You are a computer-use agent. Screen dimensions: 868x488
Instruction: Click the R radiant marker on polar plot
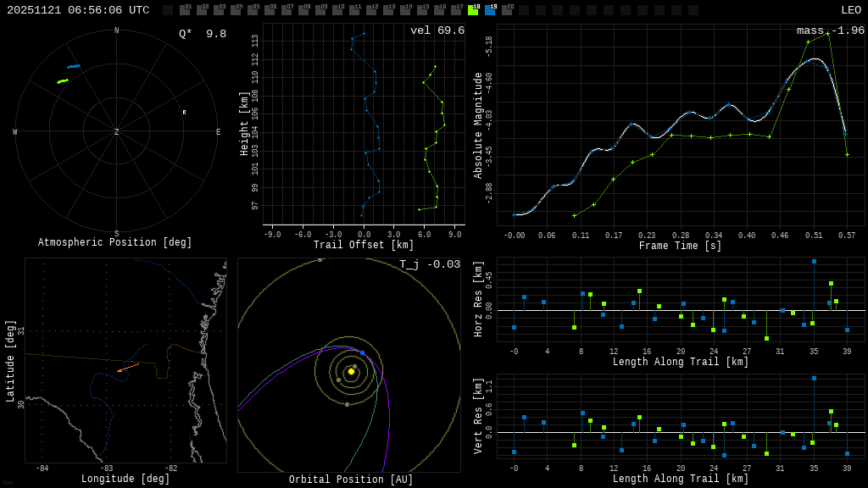click(184, 113)
